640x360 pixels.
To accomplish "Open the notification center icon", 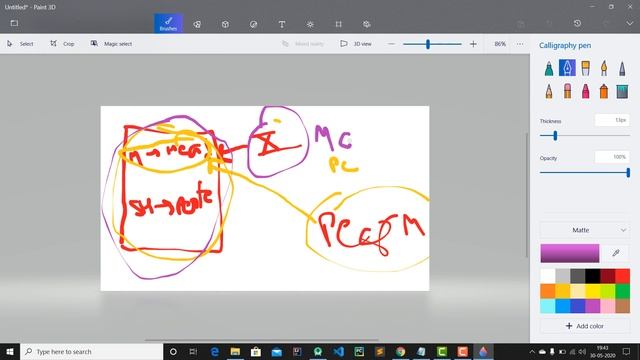I will pyautogui.click(x=626, y=351).
